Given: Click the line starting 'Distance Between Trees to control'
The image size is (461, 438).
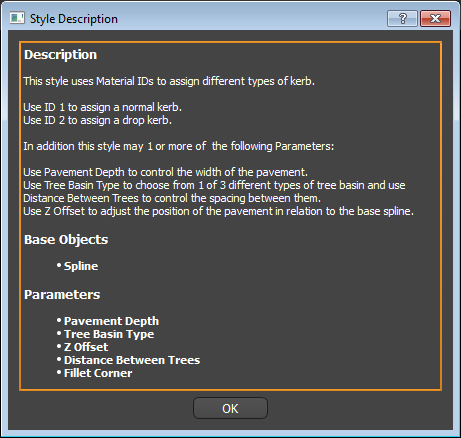Looking at the screenshot, I should [x=172, y=198].
